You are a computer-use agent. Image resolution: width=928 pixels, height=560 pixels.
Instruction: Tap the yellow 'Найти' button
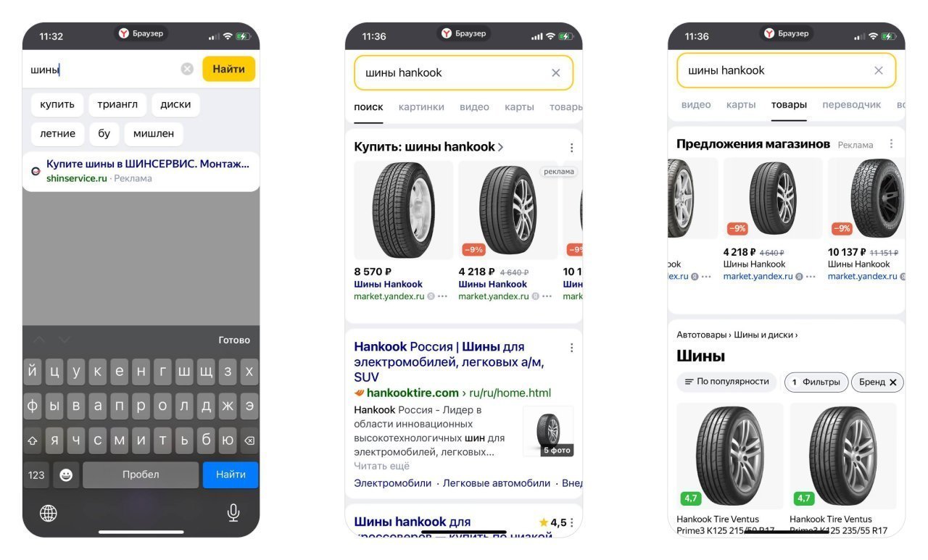click(229, 69)
